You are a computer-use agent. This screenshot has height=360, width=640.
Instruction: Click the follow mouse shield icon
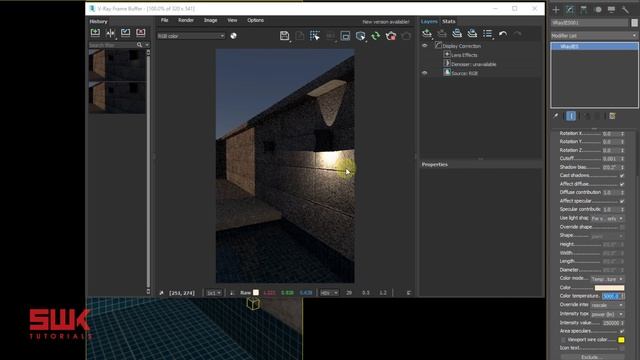[360, 36]
